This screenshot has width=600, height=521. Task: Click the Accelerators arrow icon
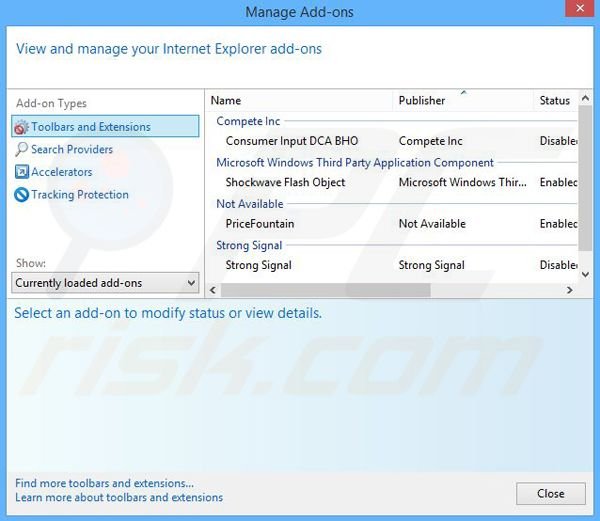coord(21,172)
